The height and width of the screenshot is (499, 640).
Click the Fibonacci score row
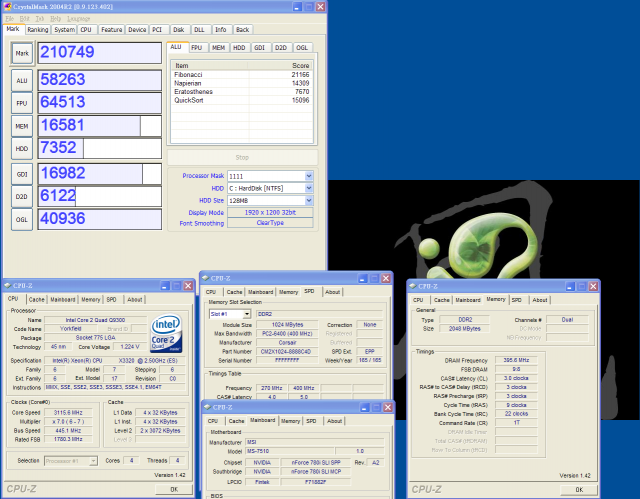click(242, 75)
